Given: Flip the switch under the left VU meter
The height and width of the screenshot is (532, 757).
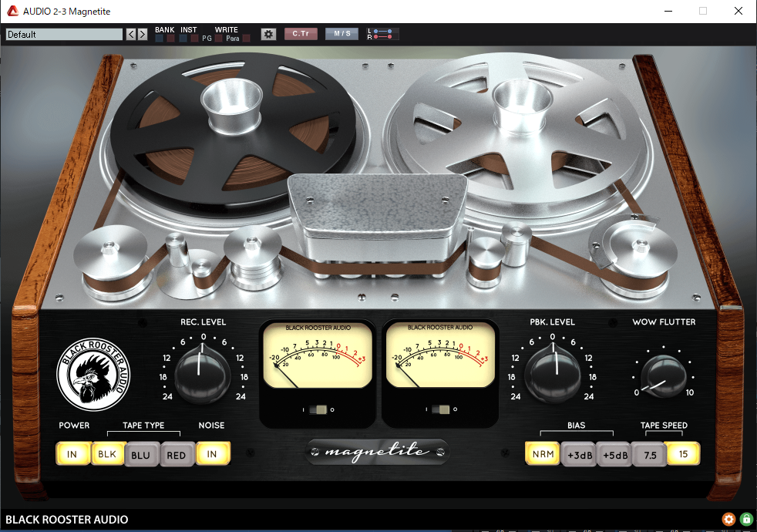Looking at the screenshot, I should click(318, 409).
